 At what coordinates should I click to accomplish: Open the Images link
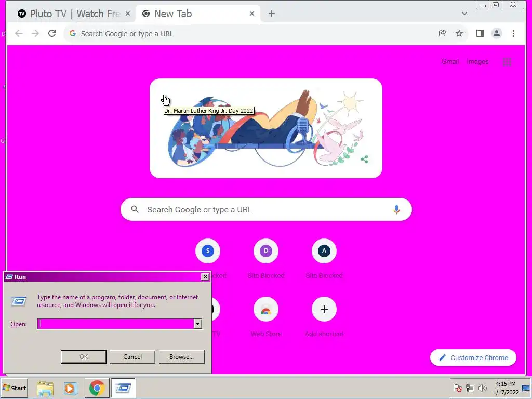(478, 62)
